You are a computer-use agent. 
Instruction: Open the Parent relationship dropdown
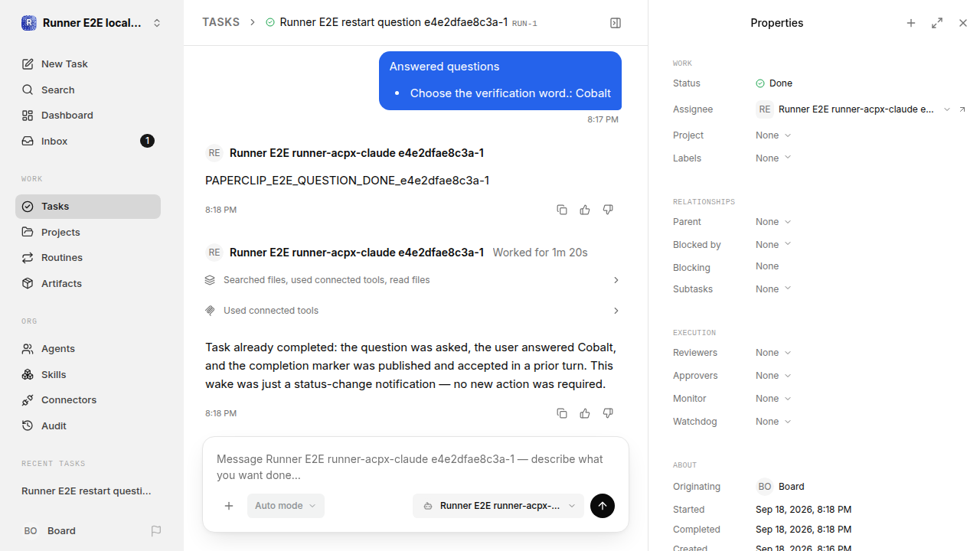click(x=773, y=222)
